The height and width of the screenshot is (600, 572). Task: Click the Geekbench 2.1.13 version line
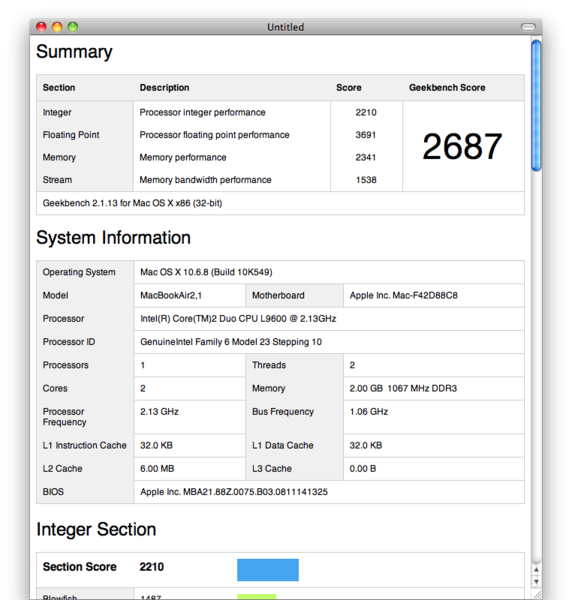(132, 203)
